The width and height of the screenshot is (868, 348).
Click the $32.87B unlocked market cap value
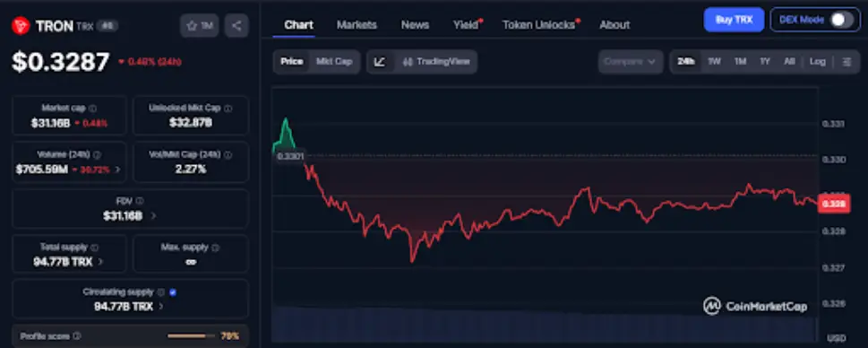(x=191, y=123)
